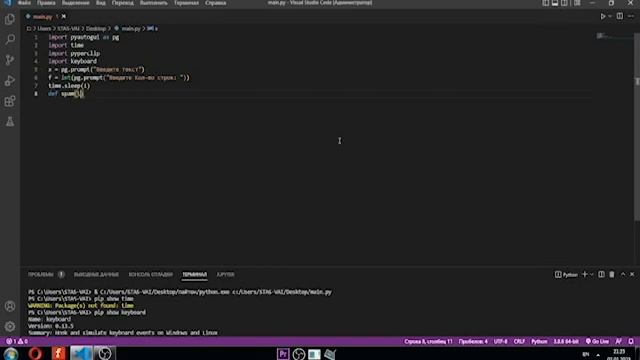Create new terminal with plus icon
The height and width of the screenshot is (360, 640).
584,275
